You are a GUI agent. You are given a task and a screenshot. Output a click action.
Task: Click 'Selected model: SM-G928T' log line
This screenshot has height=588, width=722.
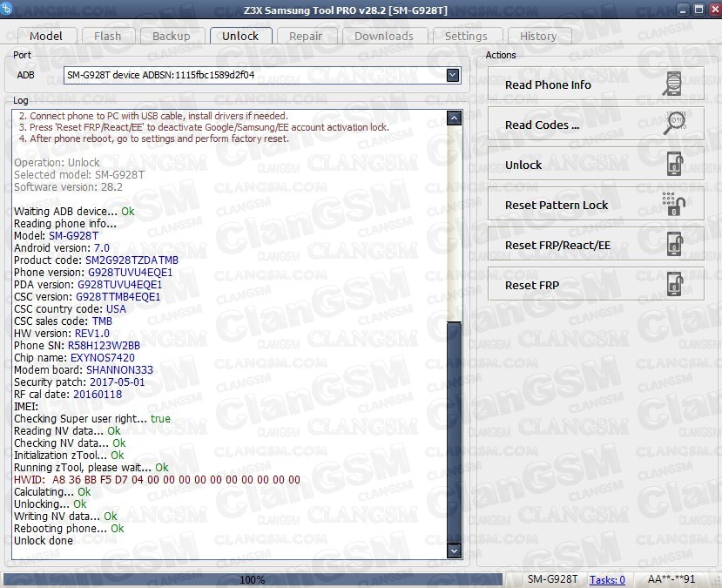[79, 175]
